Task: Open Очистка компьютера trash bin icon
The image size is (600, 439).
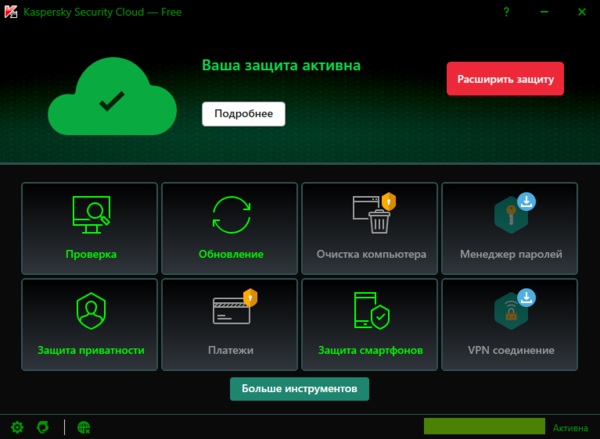Action: pos(380,221)
